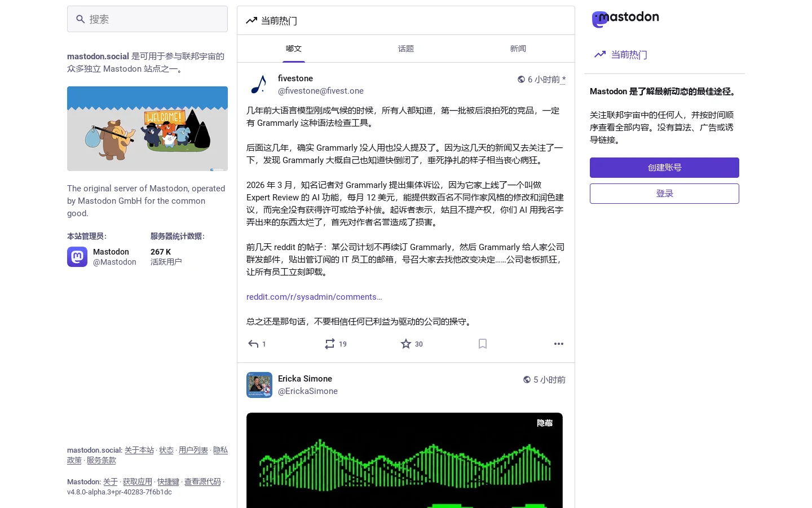Click the globe visibility icon on Ericka Simone's post
This screenshot has height=508, width=812.
point(527,380)
